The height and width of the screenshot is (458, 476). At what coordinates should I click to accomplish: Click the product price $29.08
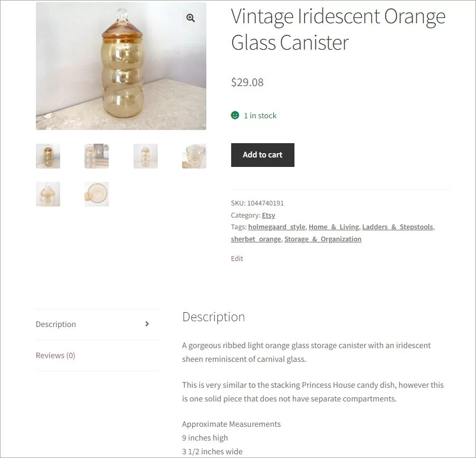pyautogui.click(x=247, y=82)
